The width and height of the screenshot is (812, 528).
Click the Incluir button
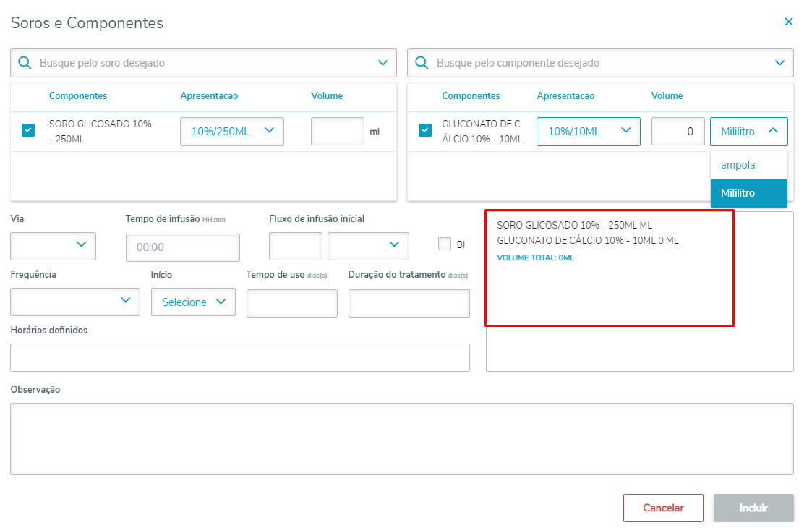(753, 508)
